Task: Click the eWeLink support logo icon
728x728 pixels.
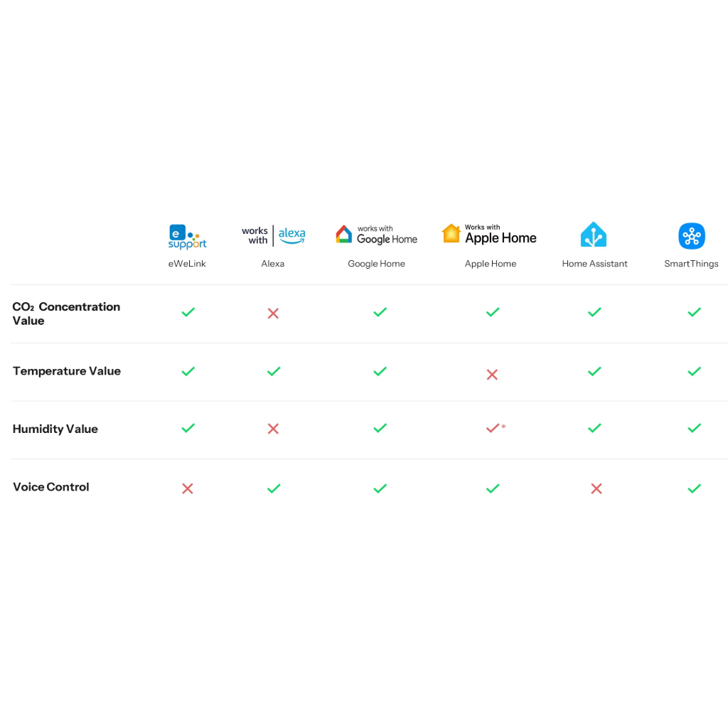Action: coord(187,237)
